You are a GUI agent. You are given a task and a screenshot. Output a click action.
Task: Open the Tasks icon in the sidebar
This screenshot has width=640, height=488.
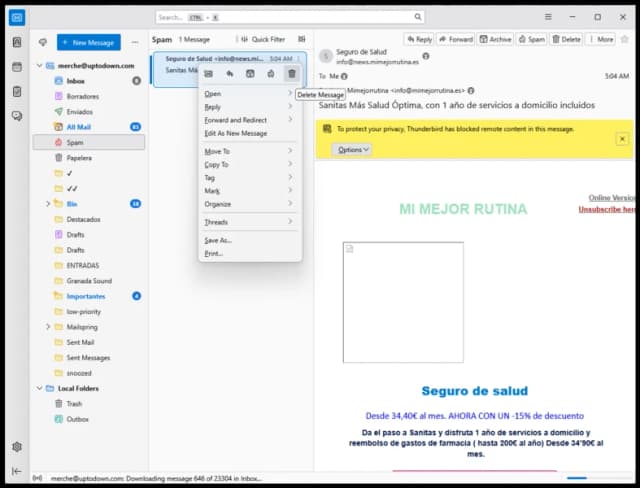(x=17, y=91)
